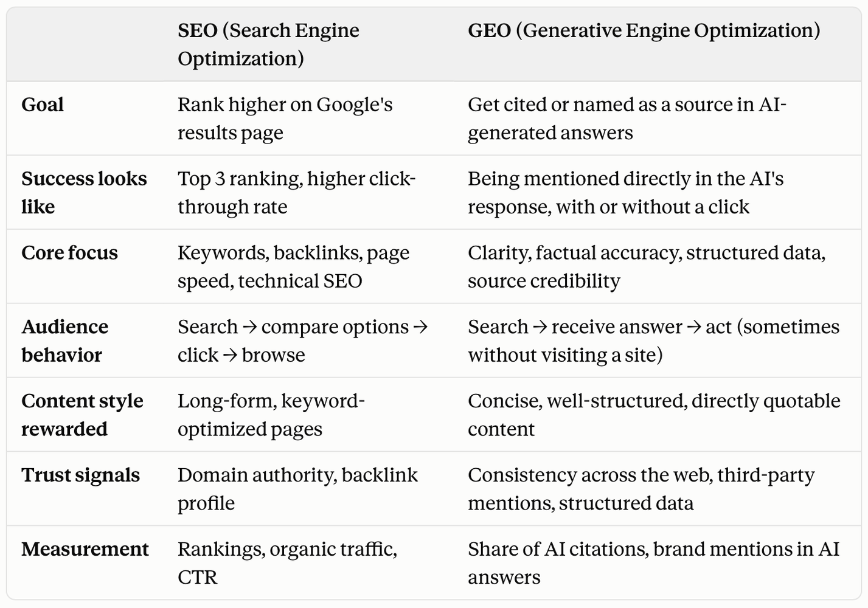Select the Search compare options click browse cell
The image size is (868, 608).
pos(303,341)
